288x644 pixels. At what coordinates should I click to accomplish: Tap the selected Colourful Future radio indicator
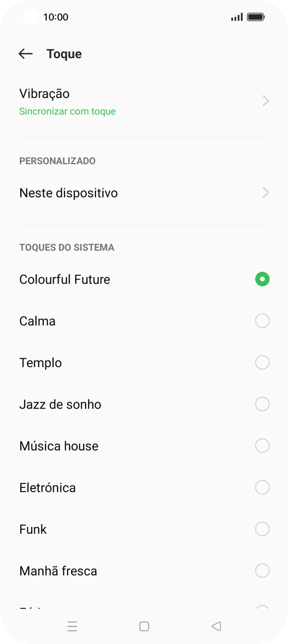point(262,279)
